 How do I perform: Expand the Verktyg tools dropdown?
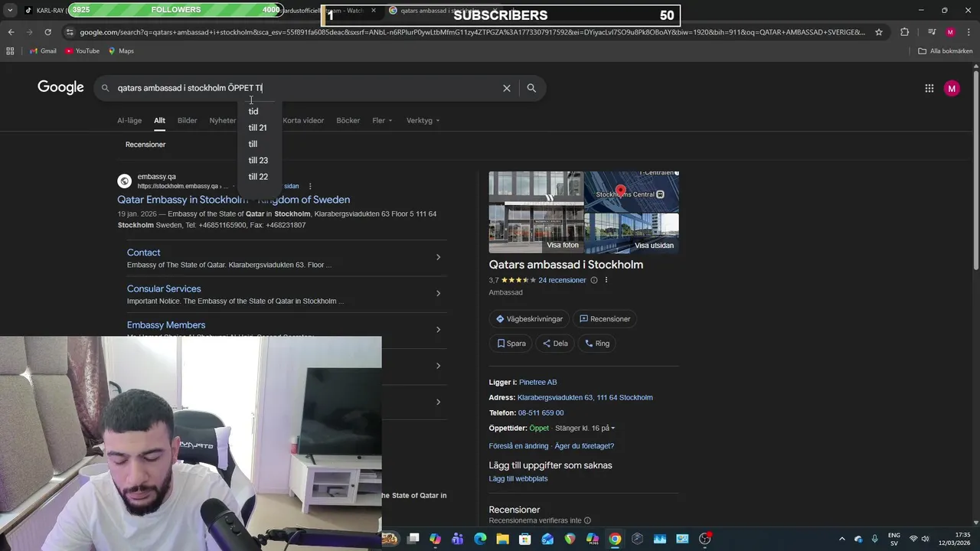(x=423, y=120)
